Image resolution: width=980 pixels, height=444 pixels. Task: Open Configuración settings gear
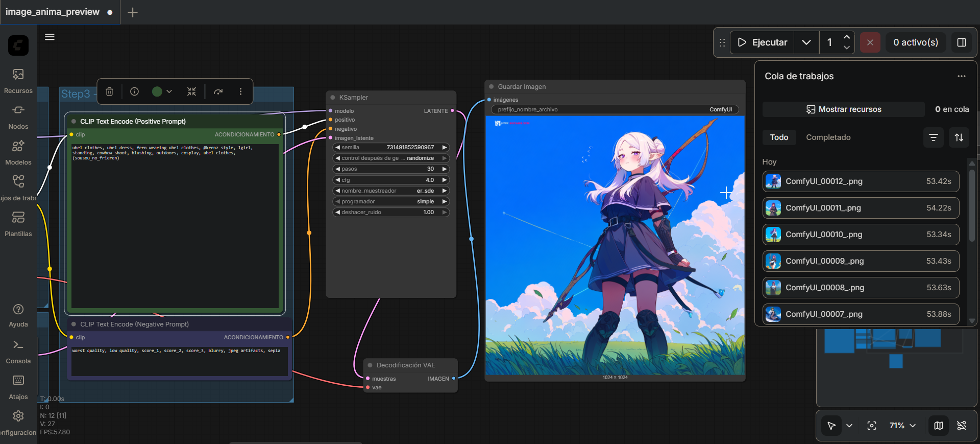(18, 423)
